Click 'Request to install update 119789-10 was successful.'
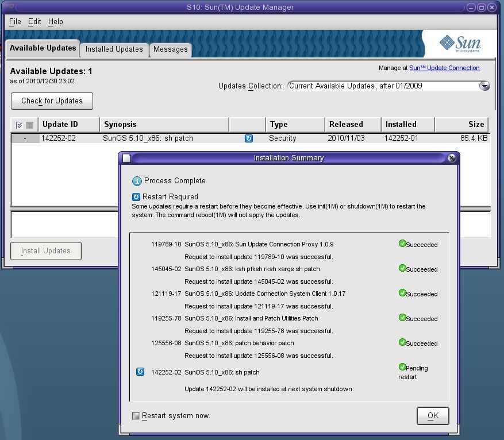This screenshot has width=504, height=440. coord(259,257)
